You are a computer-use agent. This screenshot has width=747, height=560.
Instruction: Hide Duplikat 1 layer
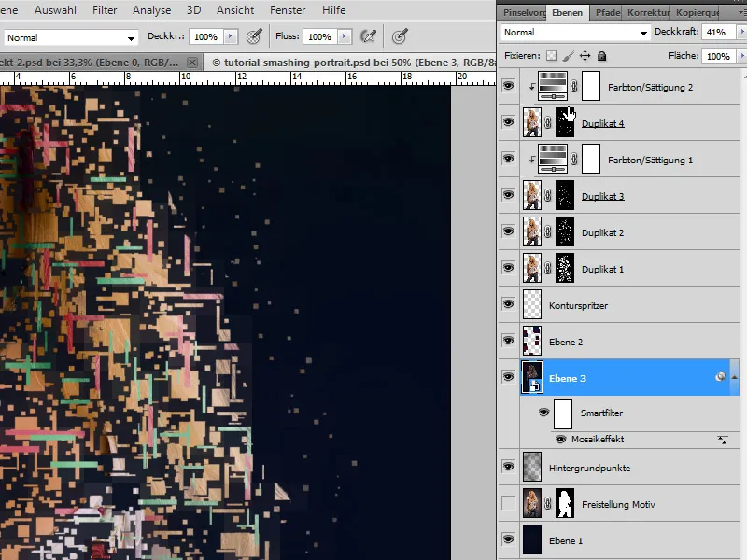(x=508, y=268)
